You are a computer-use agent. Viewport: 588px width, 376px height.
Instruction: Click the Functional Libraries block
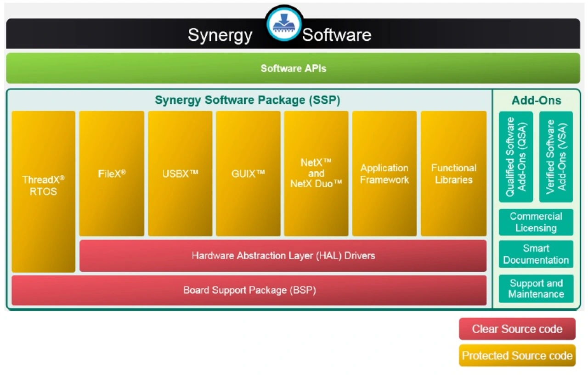point(453,174)
